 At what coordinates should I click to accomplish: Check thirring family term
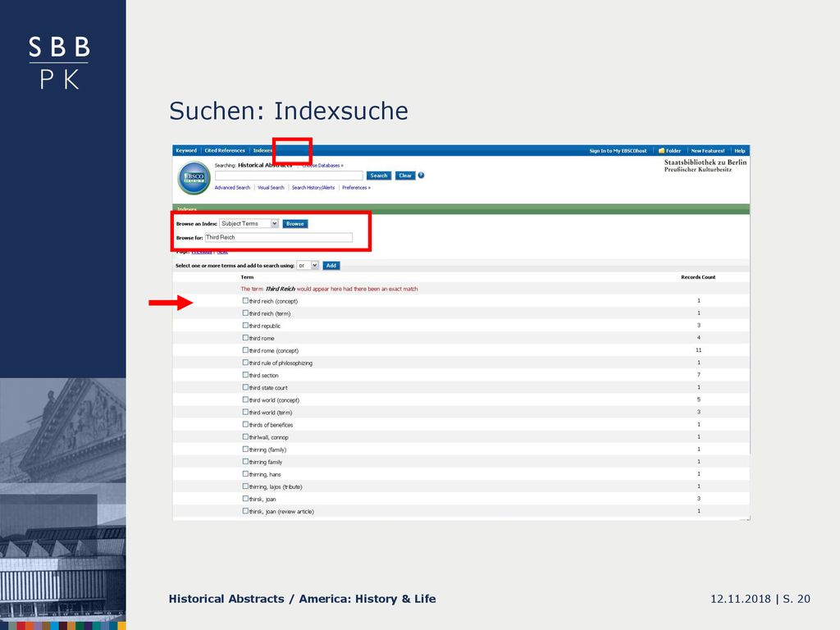[x=245, y=461]
